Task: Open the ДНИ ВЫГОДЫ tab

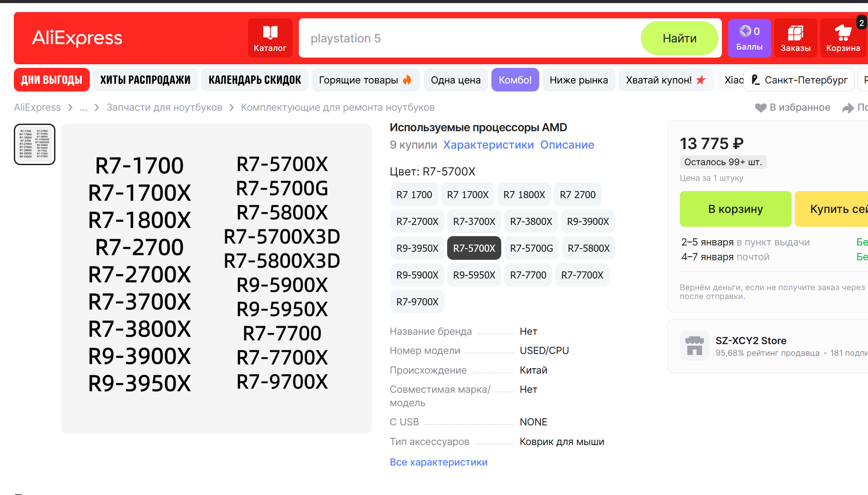Action: pos(52,80)
